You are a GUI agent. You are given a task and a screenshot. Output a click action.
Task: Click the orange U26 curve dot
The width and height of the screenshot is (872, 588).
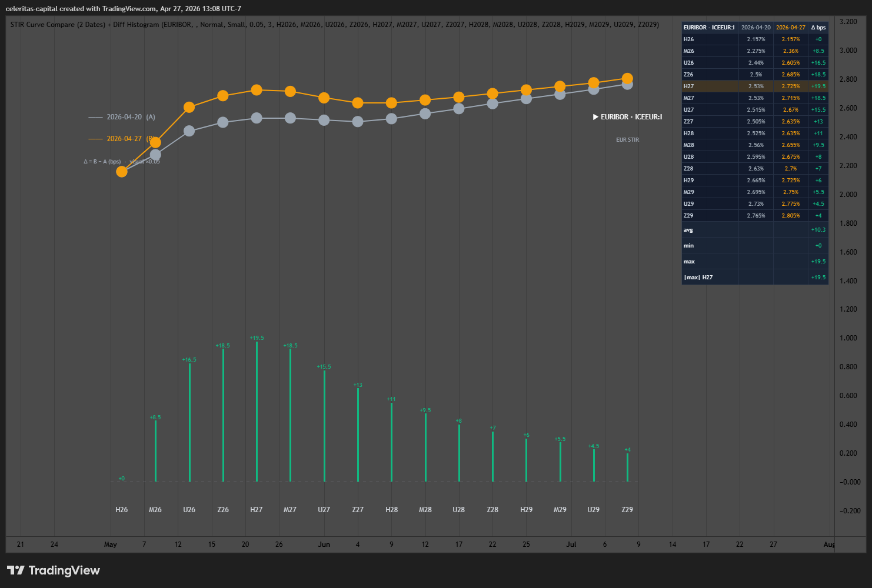tap(189, 107)
